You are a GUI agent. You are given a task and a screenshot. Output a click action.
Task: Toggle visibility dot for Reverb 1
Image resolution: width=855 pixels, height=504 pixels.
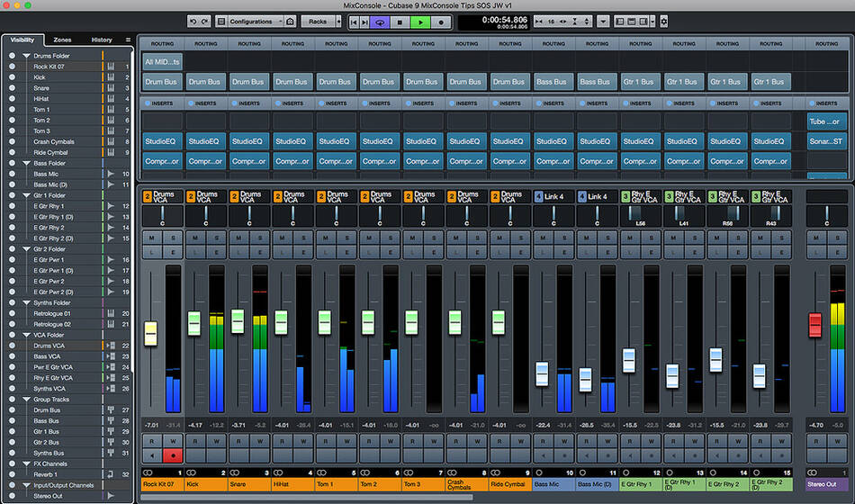coord(12,474)
